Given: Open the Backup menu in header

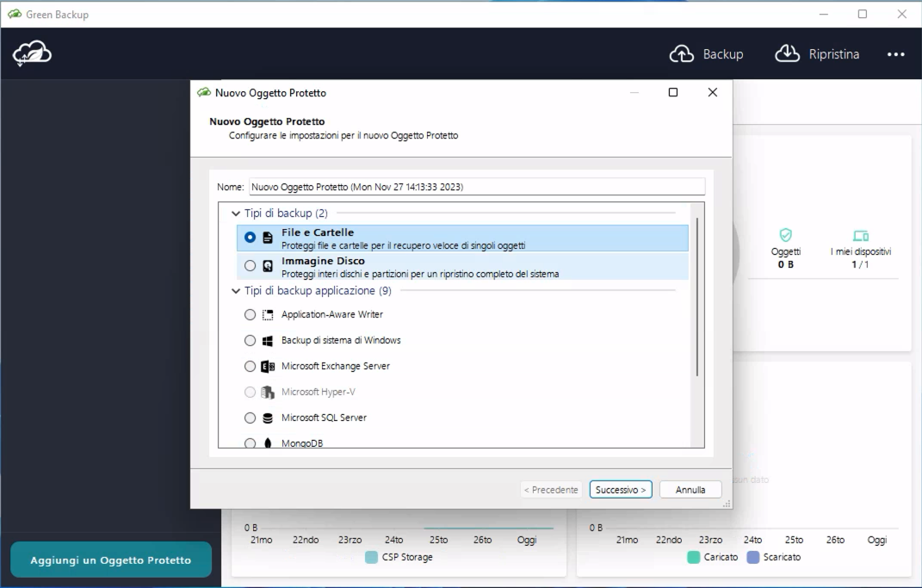Looking at the screenshot, I should [x=707, y=54].
